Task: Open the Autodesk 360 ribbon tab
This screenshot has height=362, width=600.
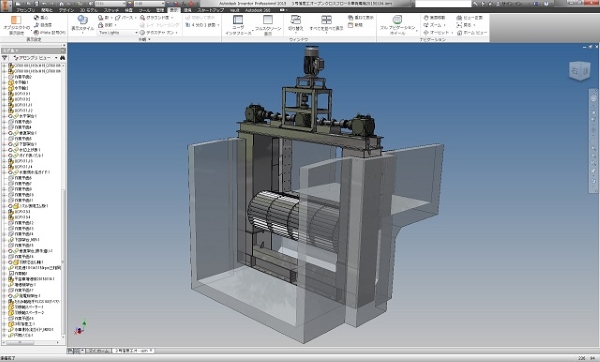Action: pos(258,10)
